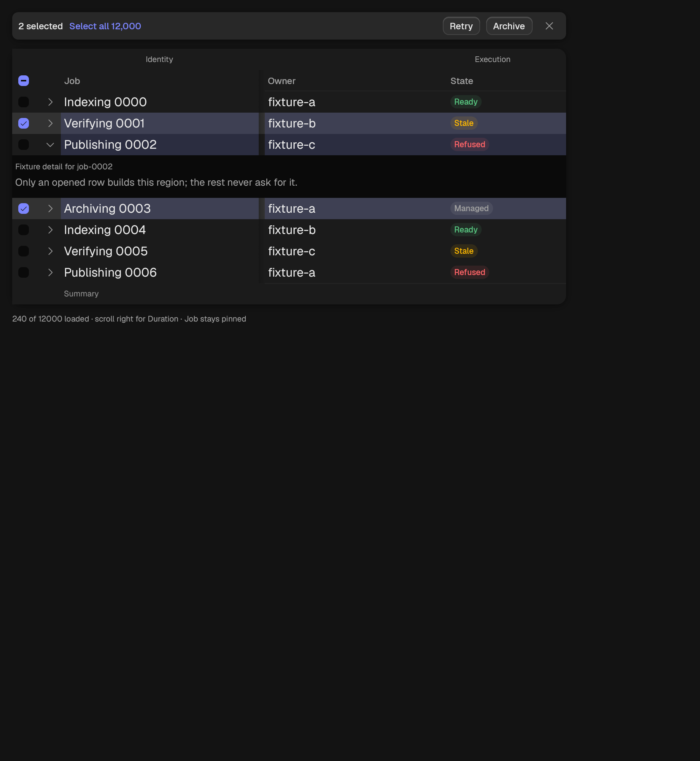The image size is (700, 761).
Task: Expand the Archiving 0003 row chevron
Action: pos(50,209)
